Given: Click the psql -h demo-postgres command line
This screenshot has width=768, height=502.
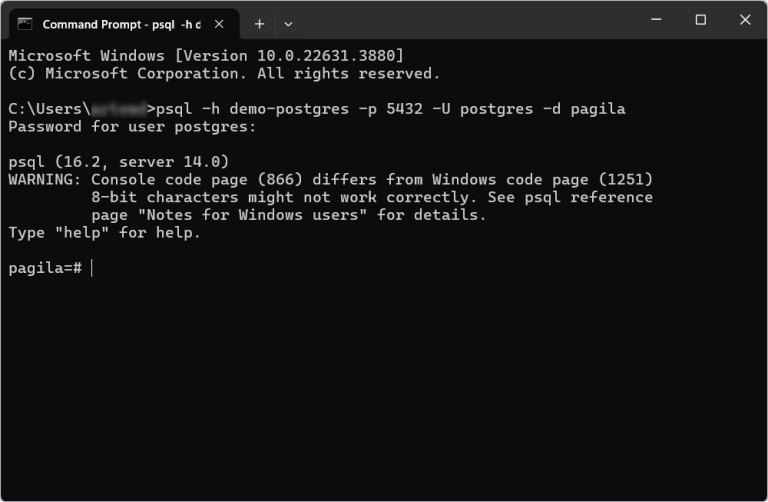Looking at the screenshot, I should coord(391,109).
